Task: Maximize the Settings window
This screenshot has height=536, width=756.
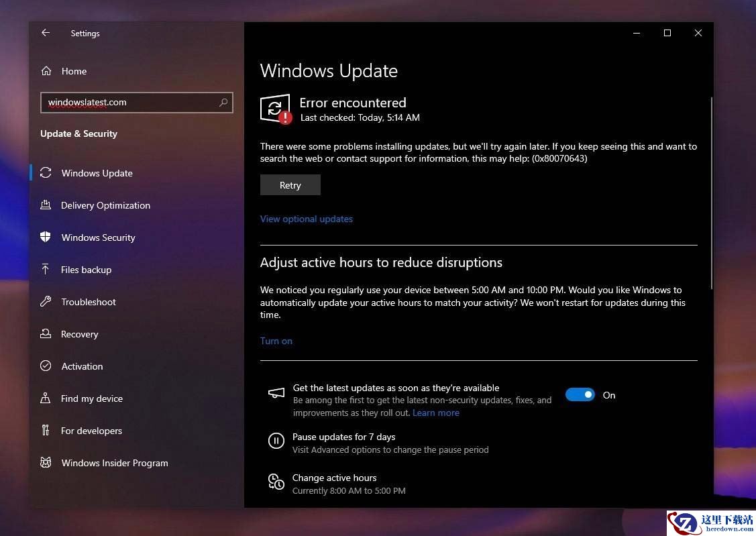Action: (x=667, y=33)
